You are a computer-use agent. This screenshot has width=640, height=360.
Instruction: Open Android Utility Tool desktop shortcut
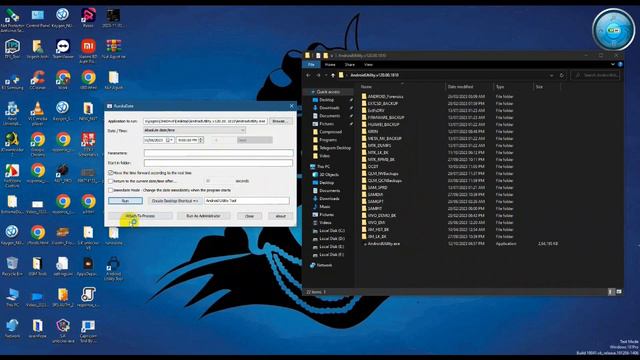(x=113, y=269)
